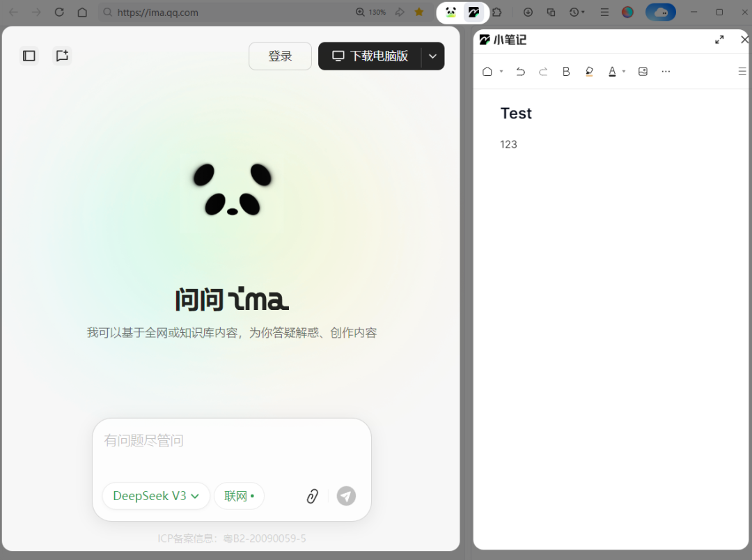Undo last edit in 小笔记
Image resolution: width=752 pixels, height=560 pixels.
coord(520,72)
